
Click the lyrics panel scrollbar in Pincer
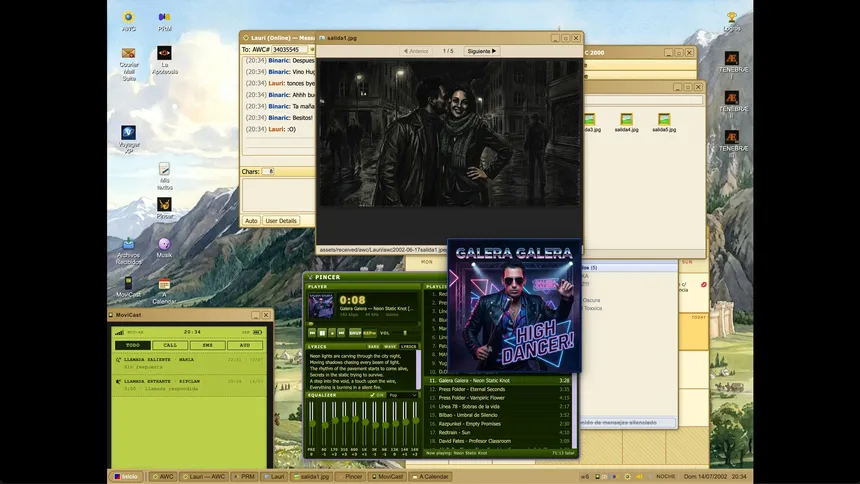pyautogui.click(x=420, y=370)
